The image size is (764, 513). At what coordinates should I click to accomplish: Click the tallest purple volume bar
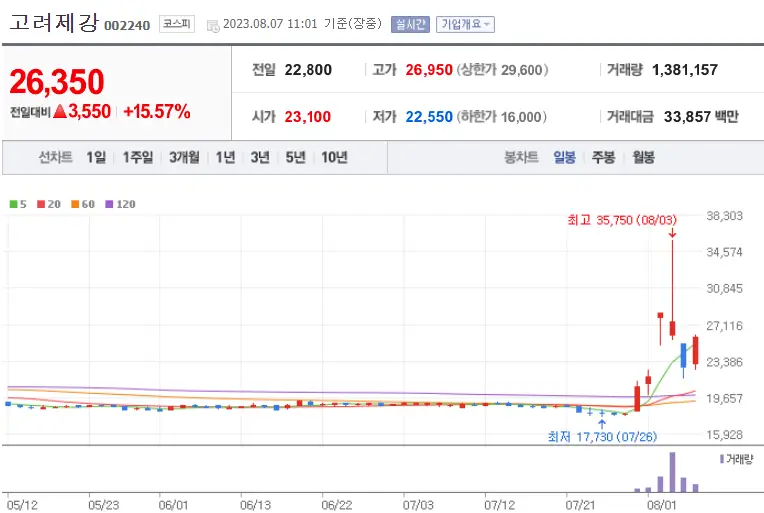click(672, 472)
